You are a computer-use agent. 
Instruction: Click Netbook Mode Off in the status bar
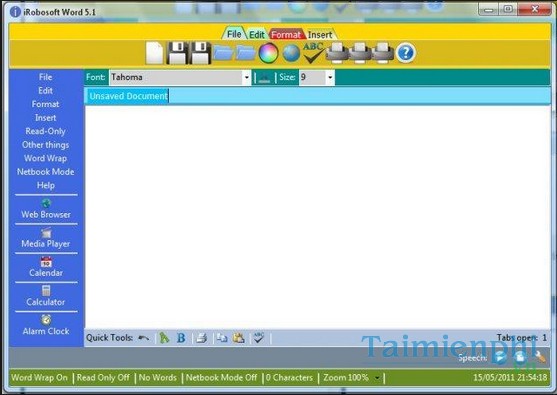pos(221,378)
